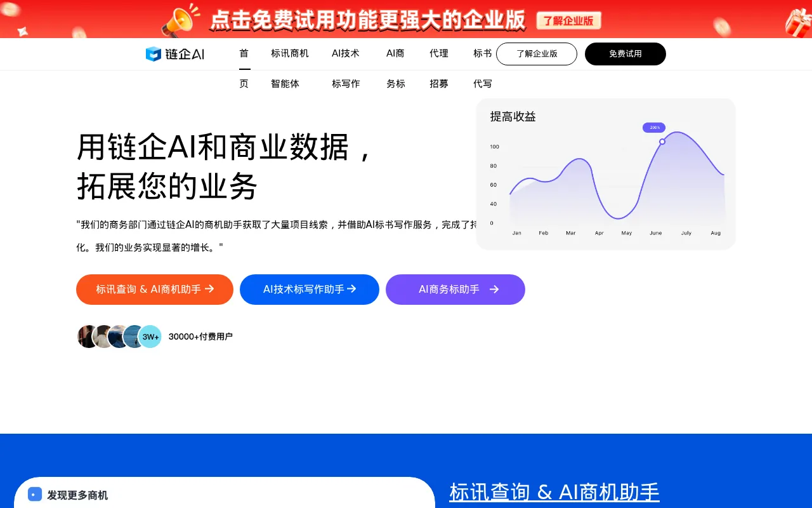
Task: Click the first user avatar
Action: (x=86, y=337)
